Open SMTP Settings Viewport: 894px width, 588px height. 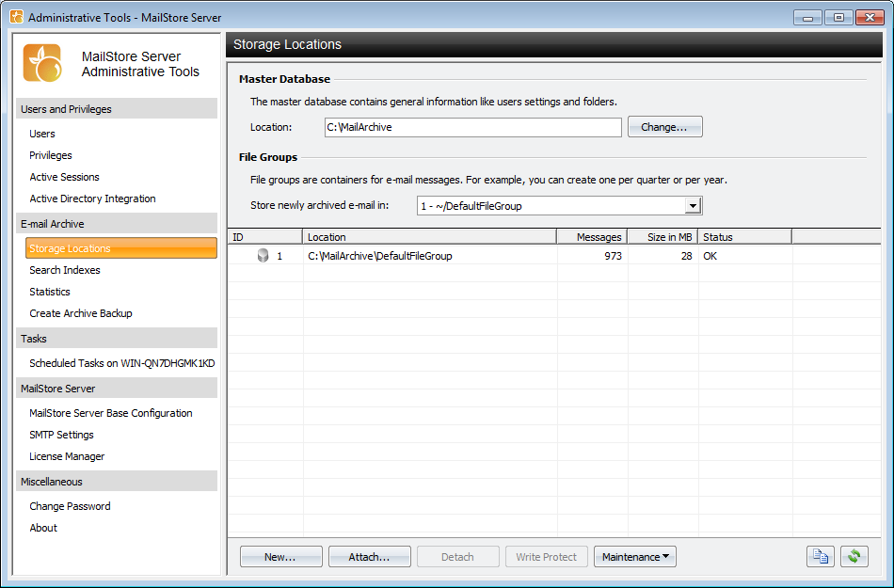[x=61, y=435]
